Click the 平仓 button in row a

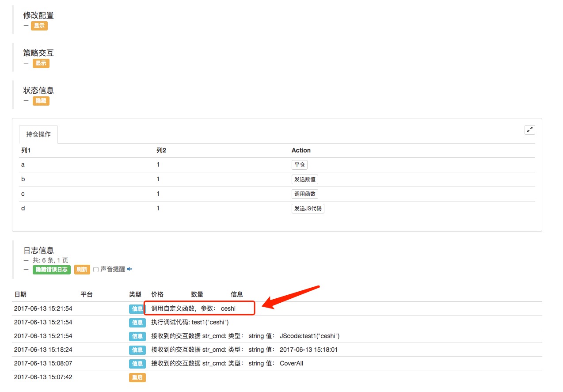tap(300, 165)
